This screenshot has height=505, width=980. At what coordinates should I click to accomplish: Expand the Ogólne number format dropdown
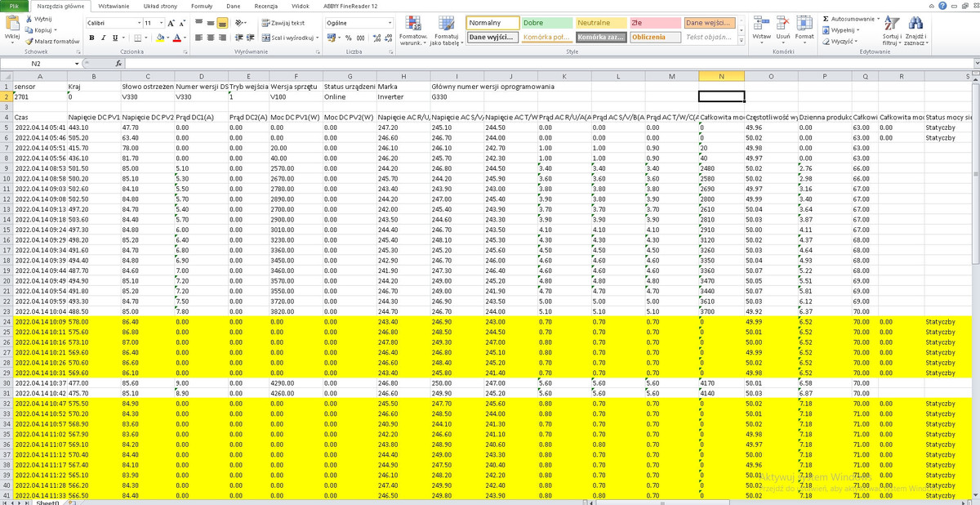(390, 24)
